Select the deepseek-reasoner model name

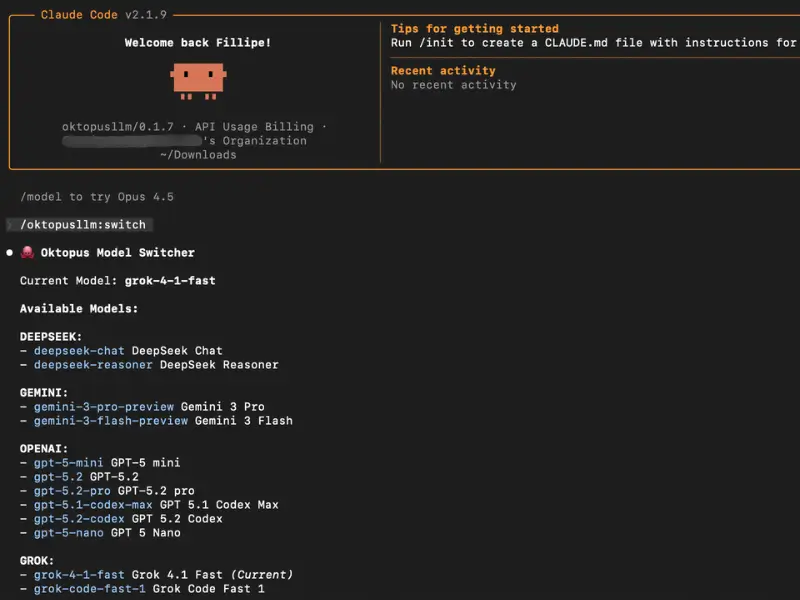93,365
